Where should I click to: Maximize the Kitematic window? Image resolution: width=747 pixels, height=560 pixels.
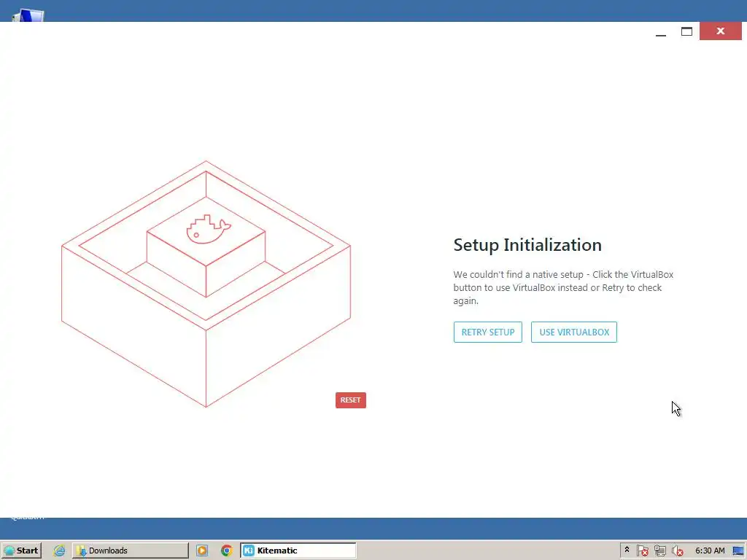tap(686, 31)
